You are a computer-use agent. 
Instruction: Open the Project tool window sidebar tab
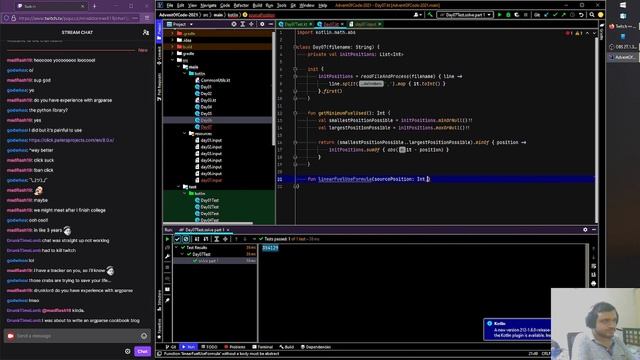[x=159, y=31]
